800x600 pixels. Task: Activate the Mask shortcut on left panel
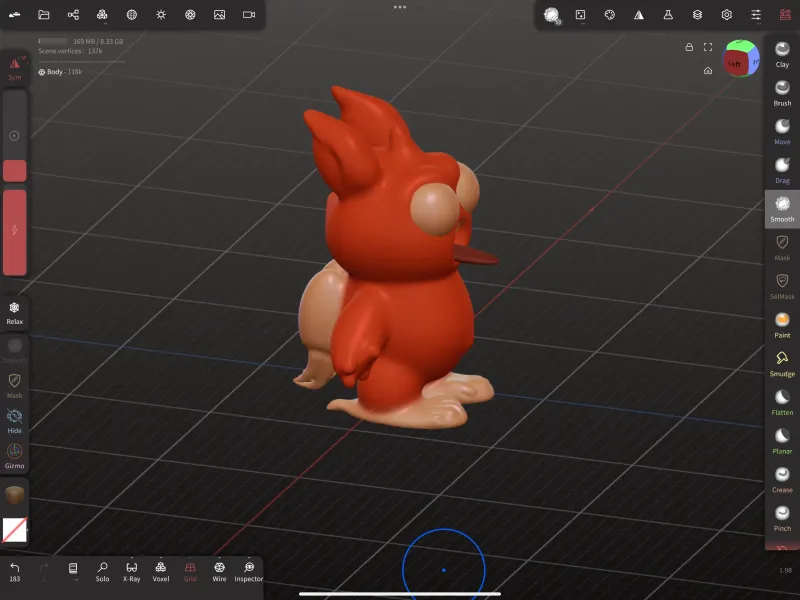(x=14, y=386)
